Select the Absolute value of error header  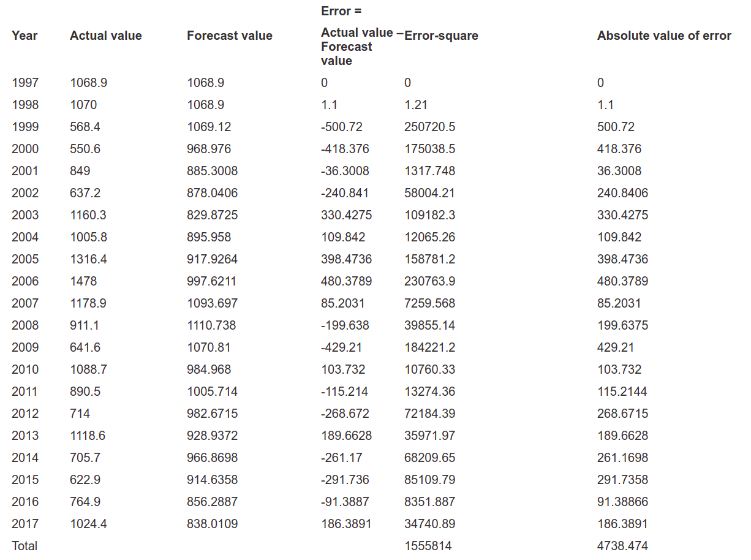pos(664,36)
